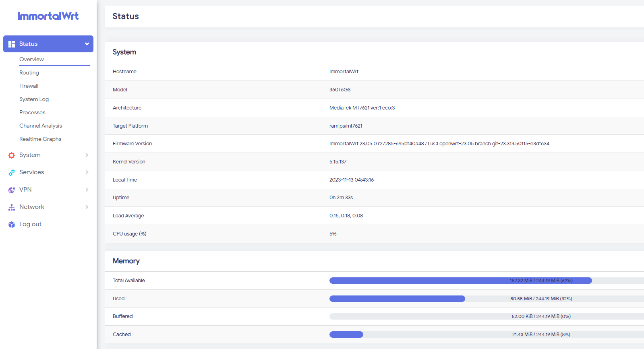Select the uptime value 0h 2m 33s
This screenshot has height=349, width=644.
pyautogui.click(x=341, y=198)
